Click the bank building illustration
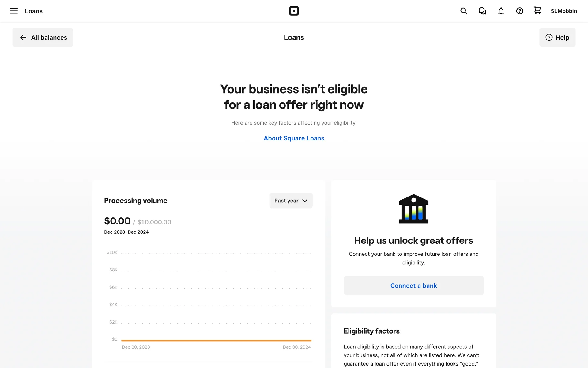 413,209
